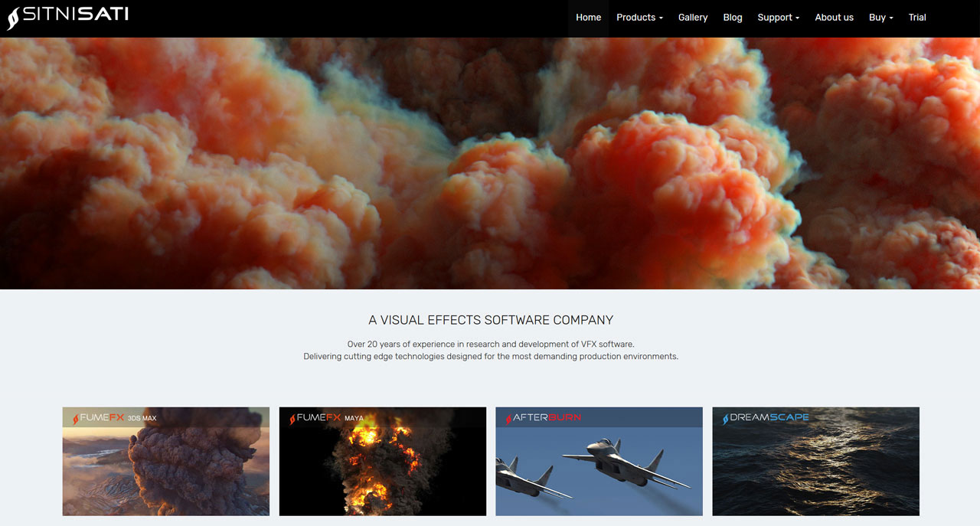
Task: Expand the Support dropdown menu
Action: [778, 18]
